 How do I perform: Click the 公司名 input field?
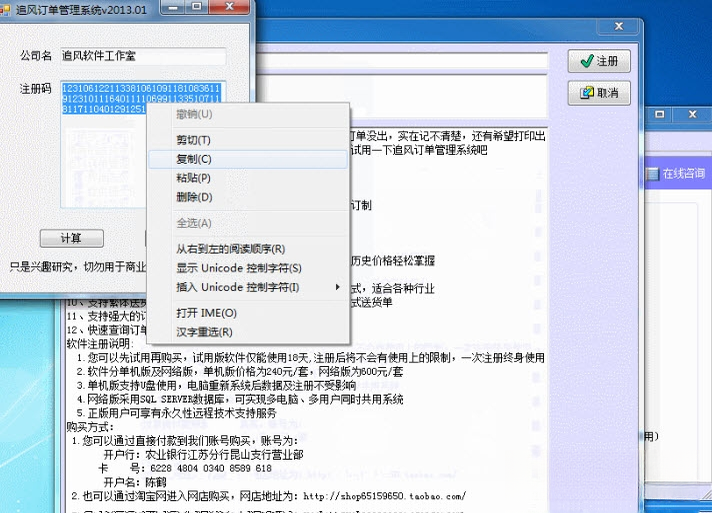point(143,56)
